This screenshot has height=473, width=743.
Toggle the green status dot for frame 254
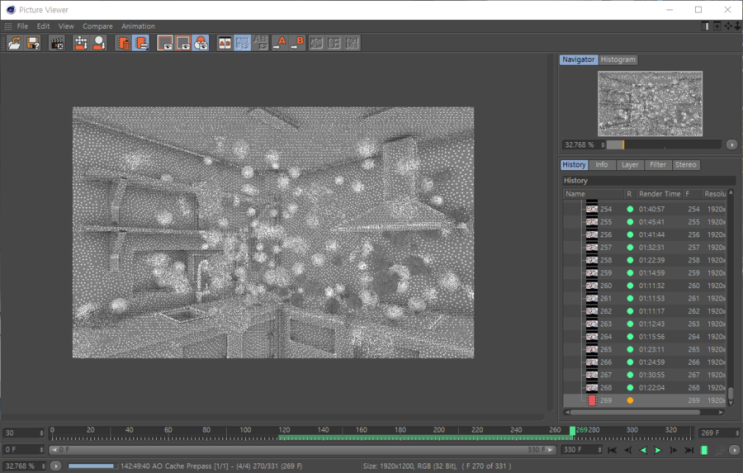[630, 208]
